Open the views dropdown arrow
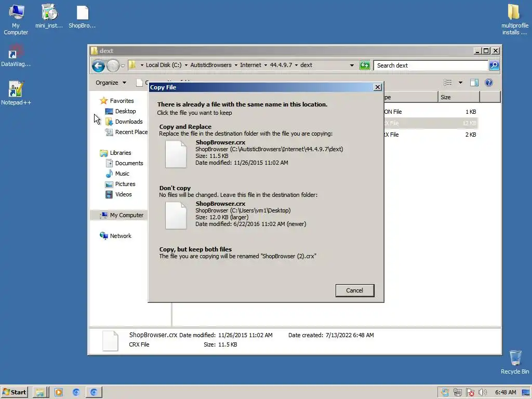Image resolution: width=532 pixels, height=399 pixels. tap(460, 83)
